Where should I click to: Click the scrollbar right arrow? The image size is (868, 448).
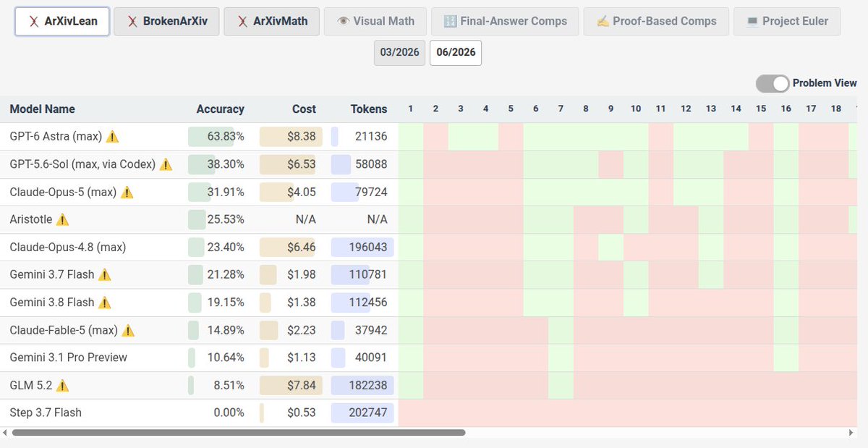[851, 433]
